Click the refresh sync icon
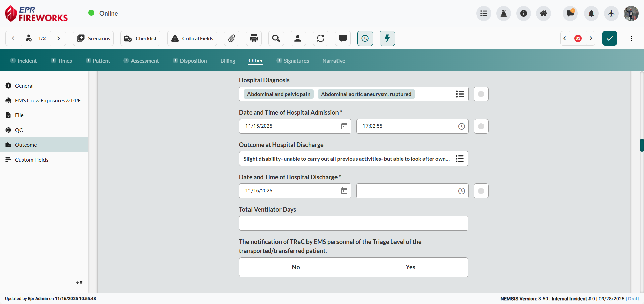Screen dimensions: 644x304 pos(321,38)
